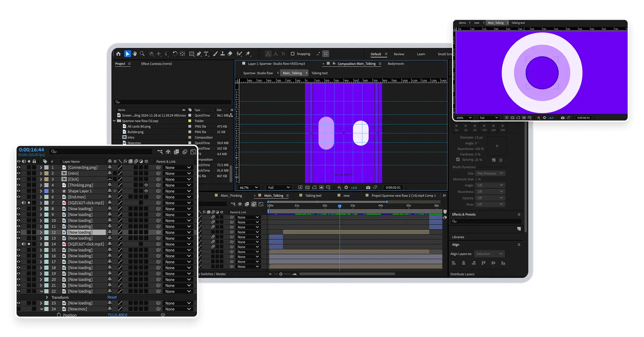Select the Puppet Pin tool
This screenshot has height=337, width=644.
pos(248,54)
